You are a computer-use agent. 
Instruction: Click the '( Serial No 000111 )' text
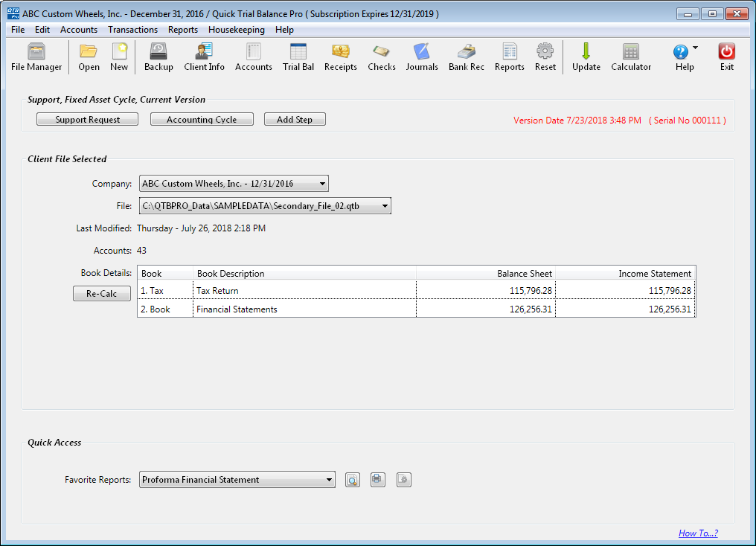point(688,120)
